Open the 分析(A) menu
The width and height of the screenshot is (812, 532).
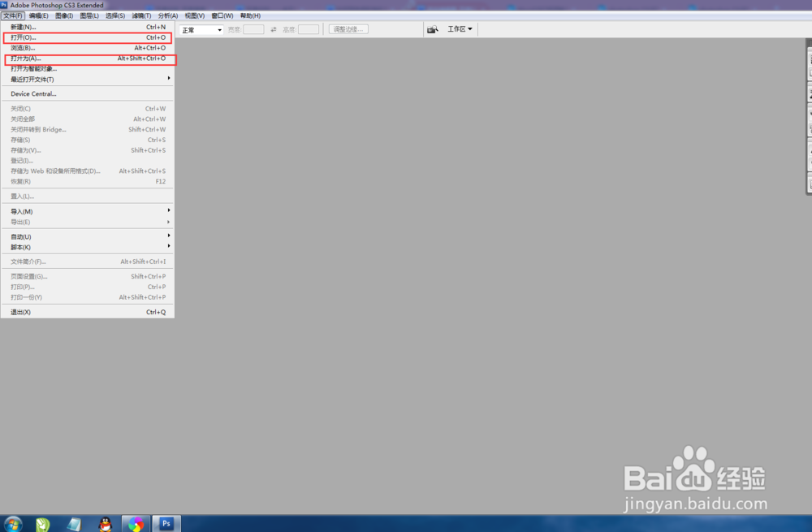pos(168,15)
